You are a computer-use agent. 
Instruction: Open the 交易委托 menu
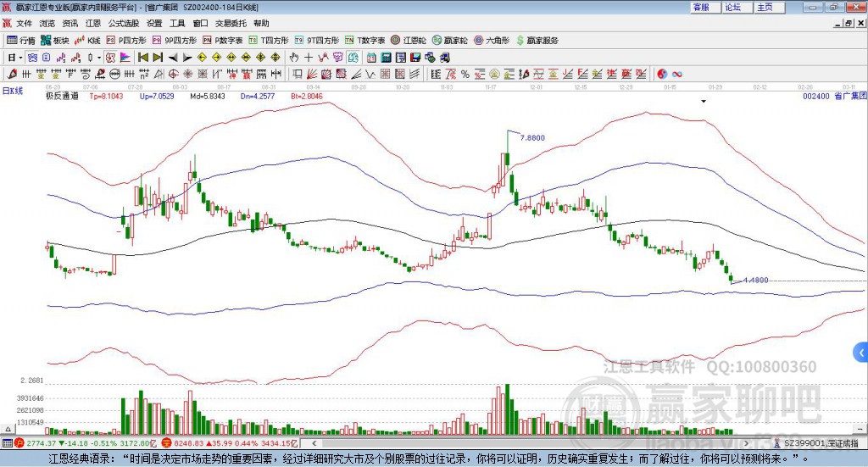(x=231, y=23)
